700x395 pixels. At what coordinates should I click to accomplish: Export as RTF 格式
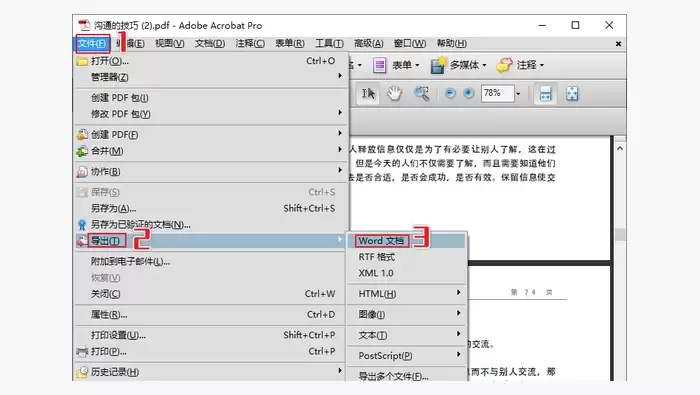tap(406, 257)
